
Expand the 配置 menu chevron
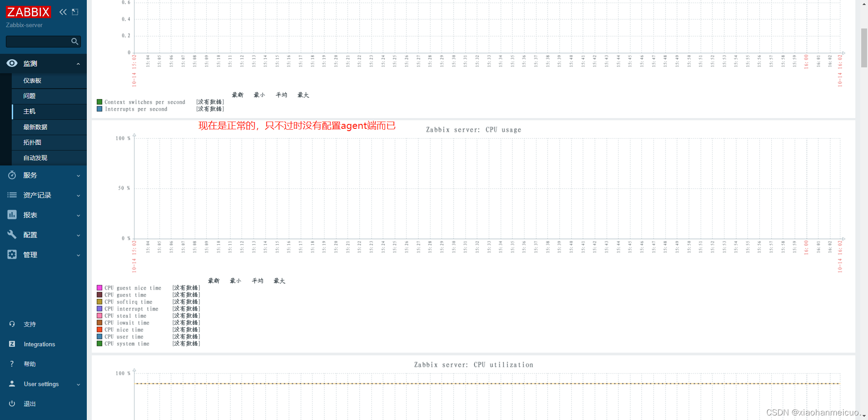pyautogui.click(x=78, y=235)
